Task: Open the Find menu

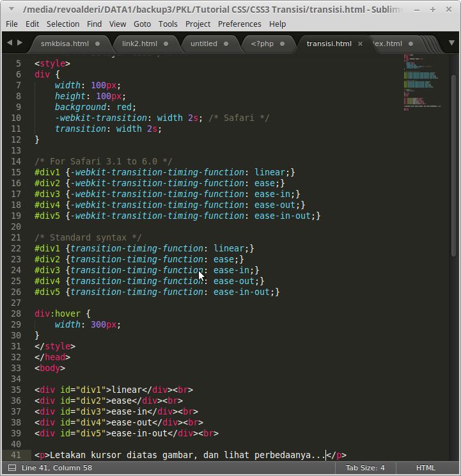Action: [95, 24]
